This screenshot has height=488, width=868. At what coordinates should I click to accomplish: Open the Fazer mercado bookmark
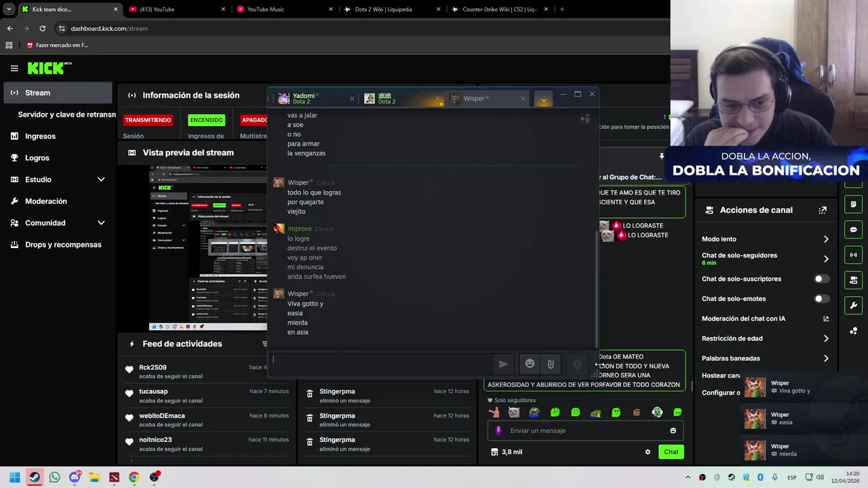pos(58,45)
